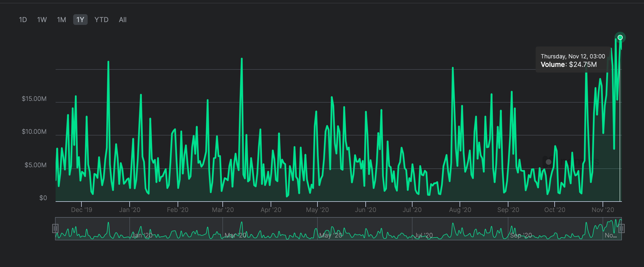Click the Jan '20 label in navigator
Viewport: 644px width, 267px height.
pos(142,235)
